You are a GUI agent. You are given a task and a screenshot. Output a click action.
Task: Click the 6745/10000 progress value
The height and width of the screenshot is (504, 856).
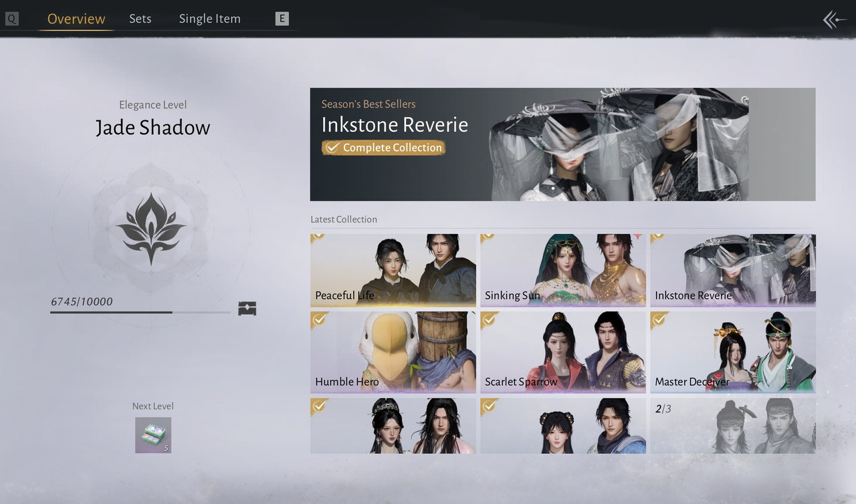(x=82, y=301)
